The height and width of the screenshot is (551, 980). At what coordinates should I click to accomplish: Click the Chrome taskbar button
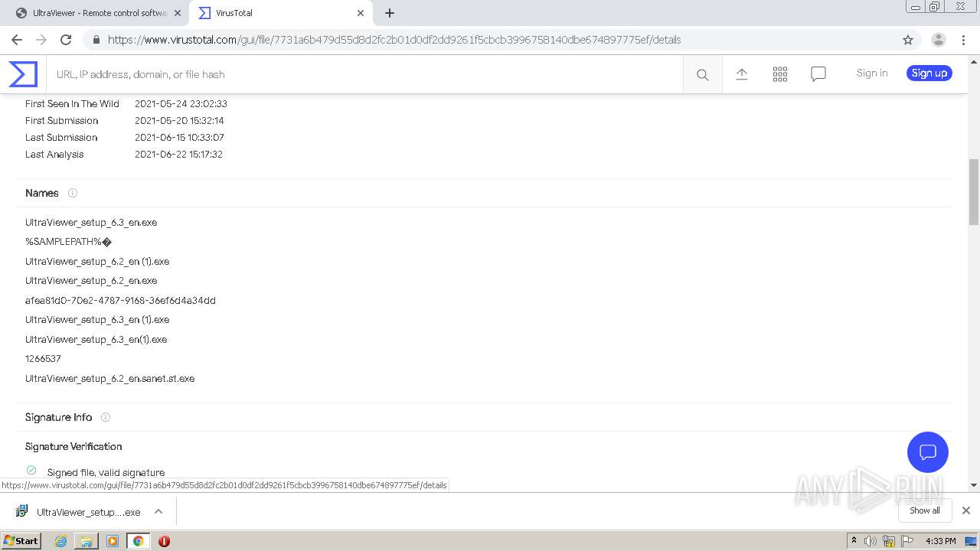coord(138,541)
